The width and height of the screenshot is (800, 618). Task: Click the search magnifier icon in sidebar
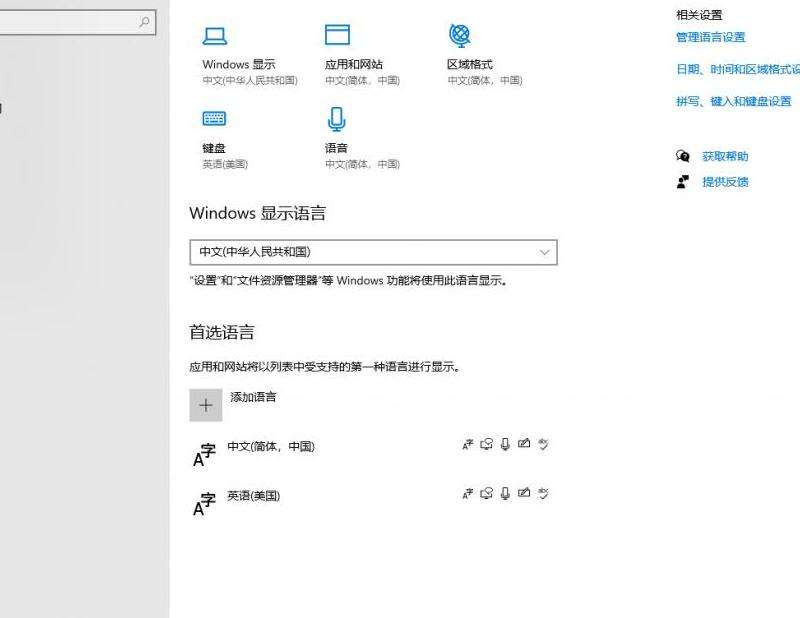tap(144, 22)
